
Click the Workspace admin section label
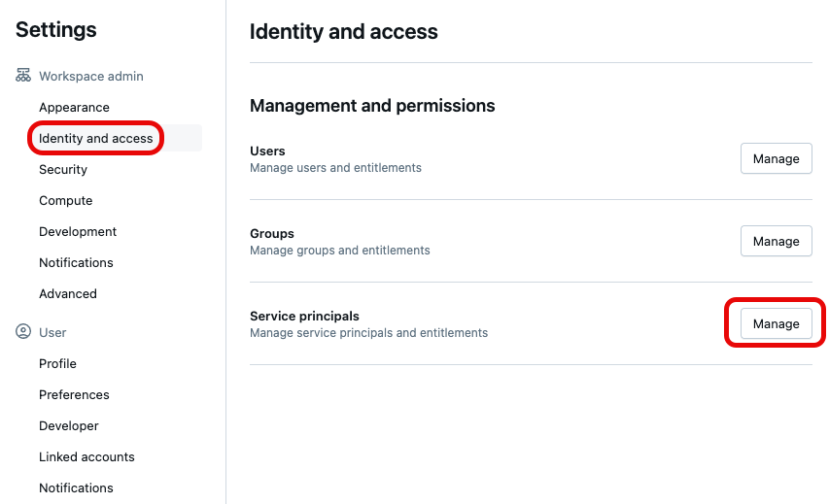pyautogui.click(x=91, y=76)
